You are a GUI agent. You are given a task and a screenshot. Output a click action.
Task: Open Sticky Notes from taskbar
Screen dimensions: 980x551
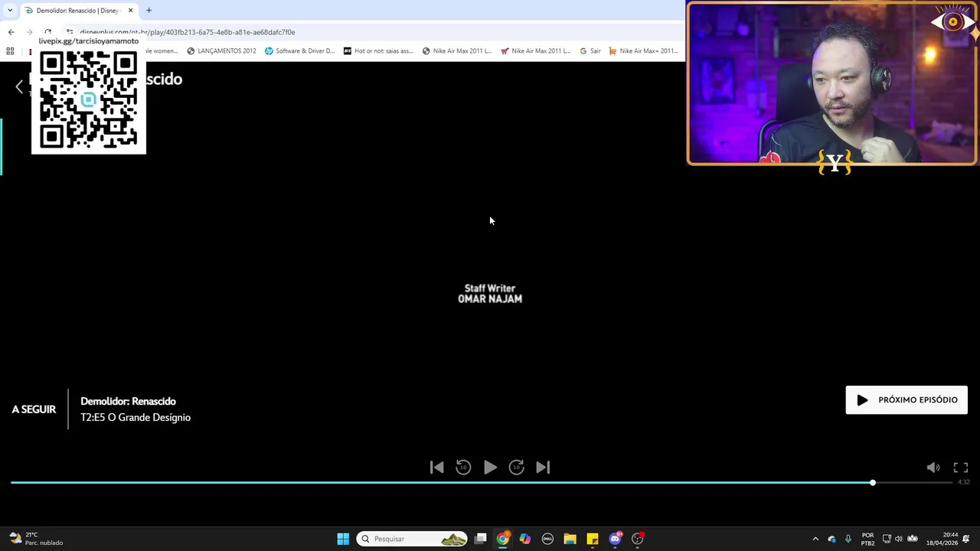click(x=593, y=539)
